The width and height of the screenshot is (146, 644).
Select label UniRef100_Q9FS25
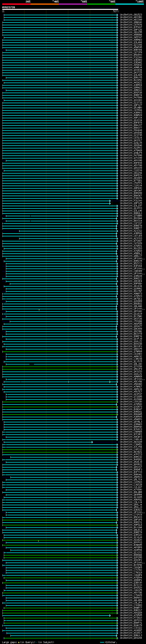[x=131, y=203]
